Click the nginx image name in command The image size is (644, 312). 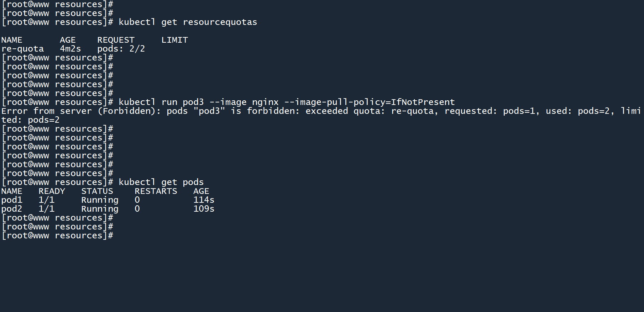click(x=265, y=102)
